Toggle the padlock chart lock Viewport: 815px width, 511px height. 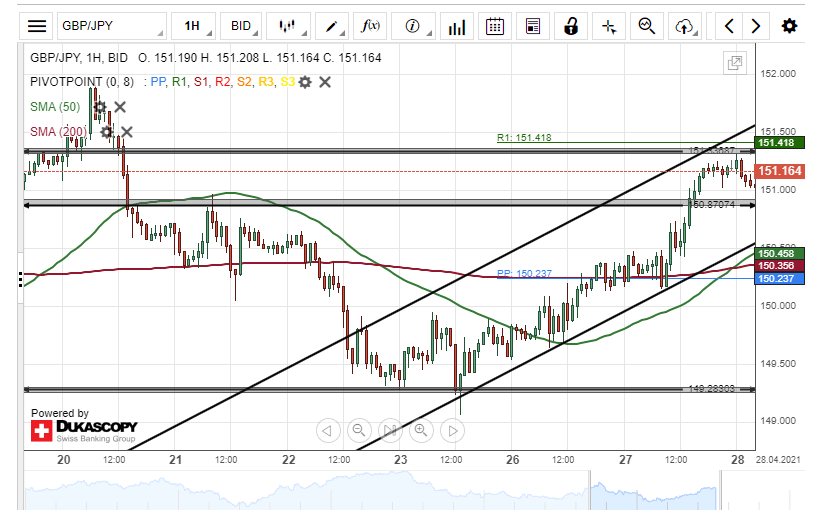pos(571,26)
